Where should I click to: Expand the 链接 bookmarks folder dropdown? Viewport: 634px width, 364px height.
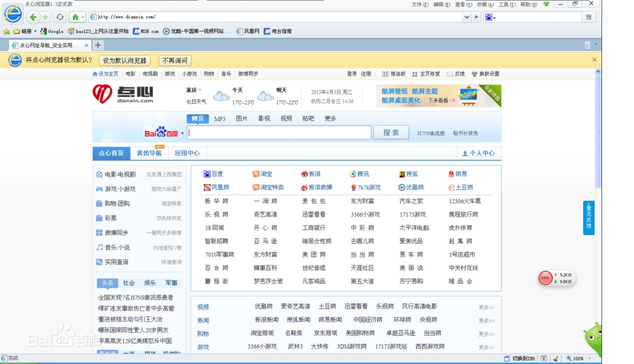click(35, 31)
